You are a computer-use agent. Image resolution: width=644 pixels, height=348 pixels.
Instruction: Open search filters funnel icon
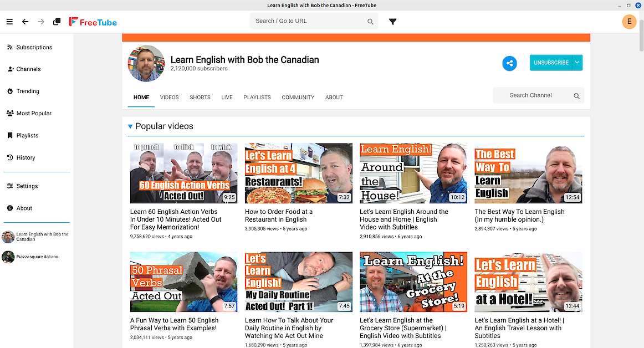point(392,22)
